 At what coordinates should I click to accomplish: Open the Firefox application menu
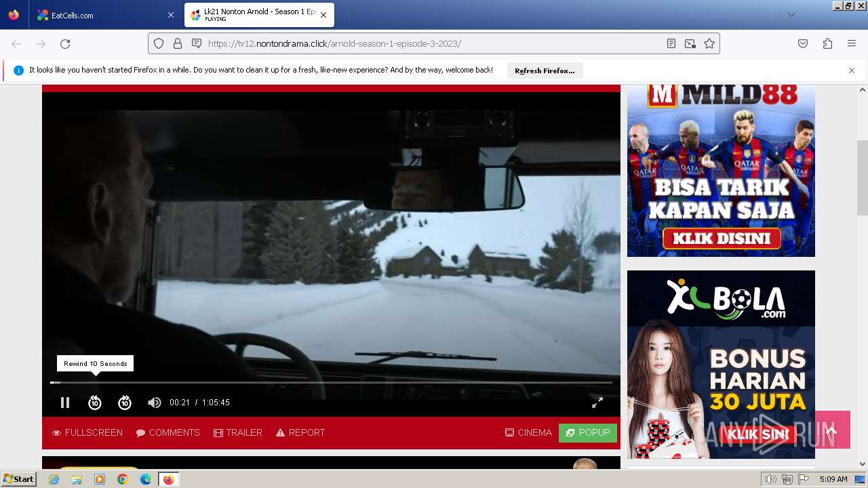pyautogui.click(x=852, y=43)
